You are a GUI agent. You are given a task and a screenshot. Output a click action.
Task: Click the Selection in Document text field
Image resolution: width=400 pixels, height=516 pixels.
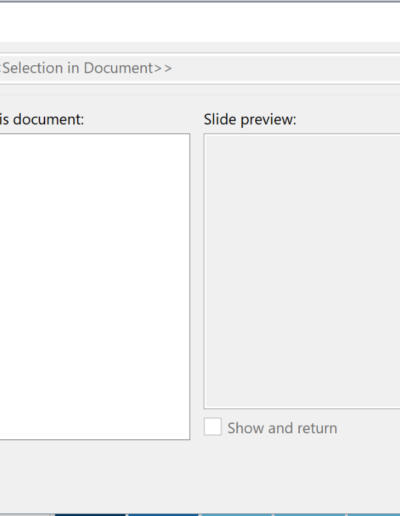(x=200, y=68)
